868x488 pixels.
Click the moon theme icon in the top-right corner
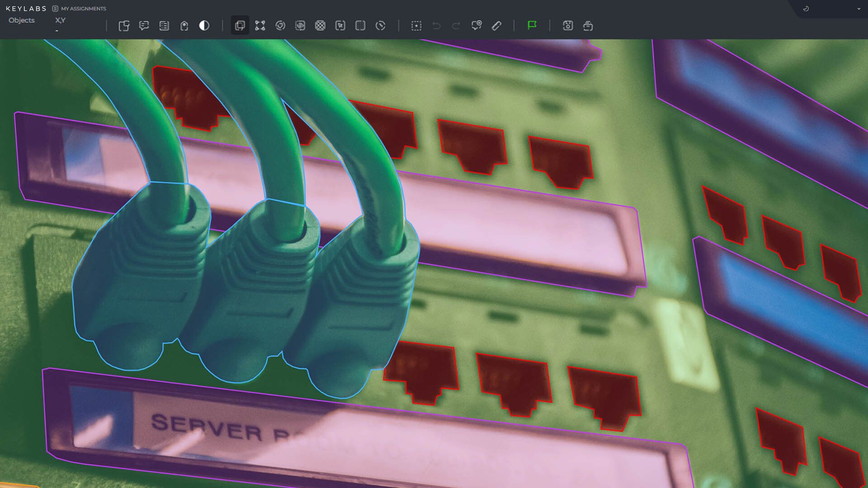click(806, 9)
